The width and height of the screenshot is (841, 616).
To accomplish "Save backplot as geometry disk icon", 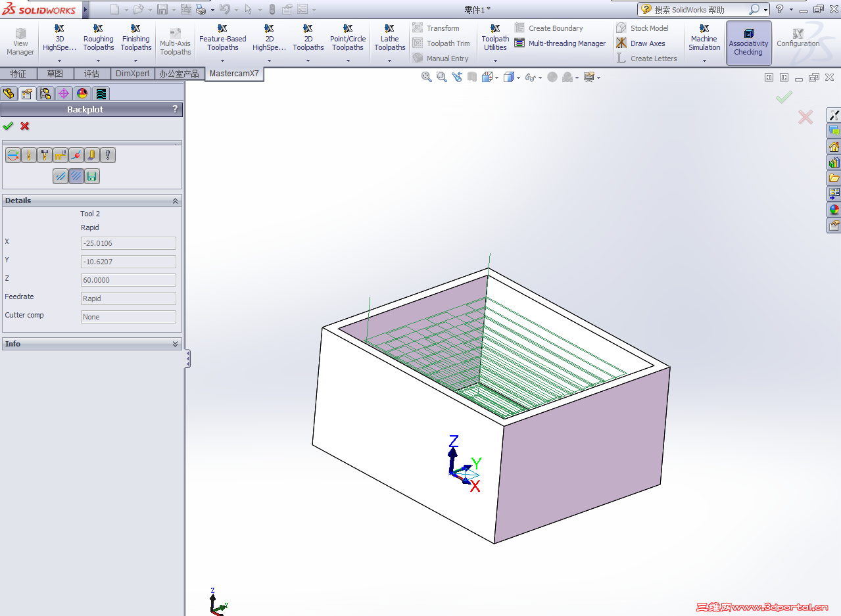I will 92,176.
